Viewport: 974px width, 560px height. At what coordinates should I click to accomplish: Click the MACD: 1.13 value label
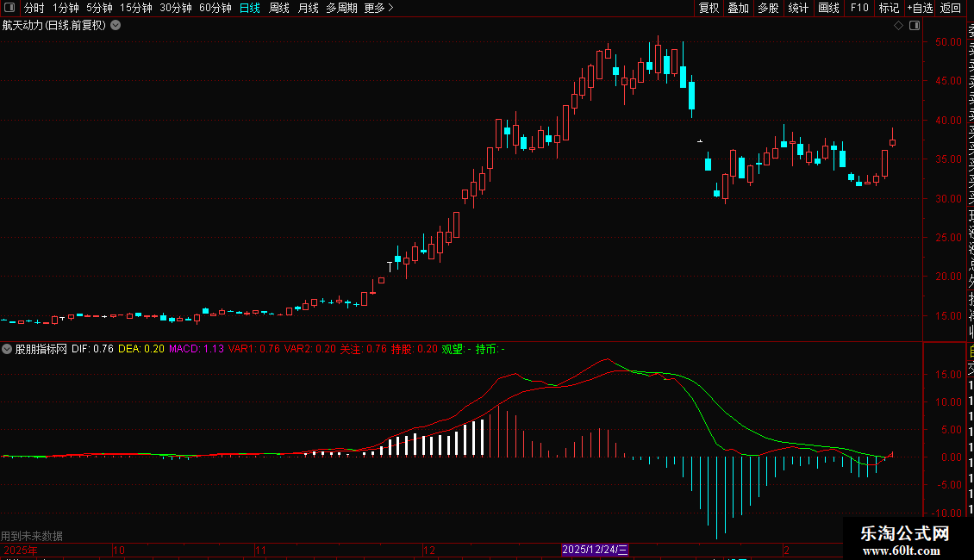point(197,349)
